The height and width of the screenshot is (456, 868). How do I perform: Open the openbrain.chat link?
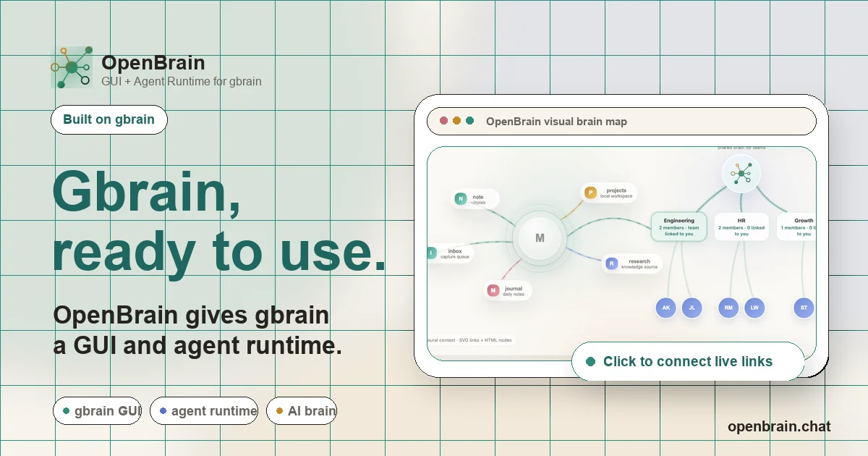pyautogui.click(x=779, y=426)
